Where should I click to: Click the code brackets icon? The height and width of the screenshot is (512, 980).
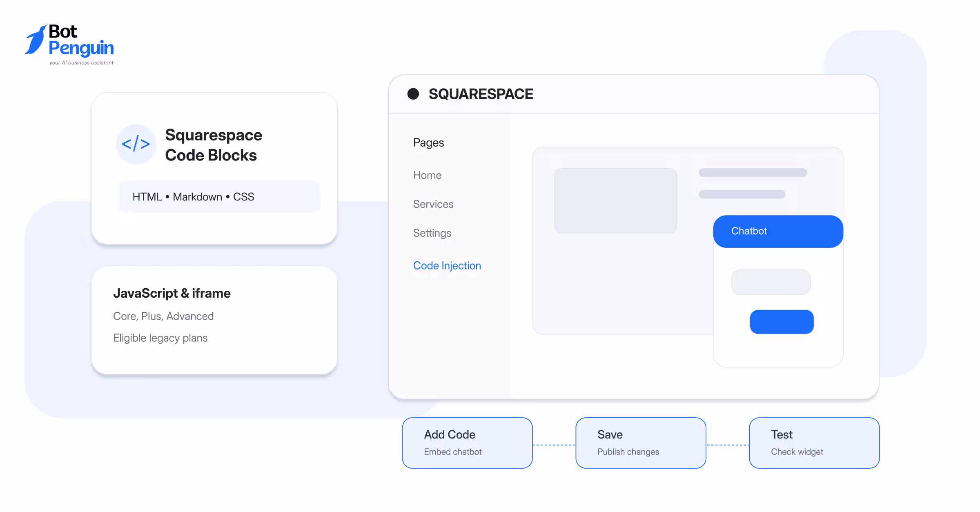tap(136, 144)
